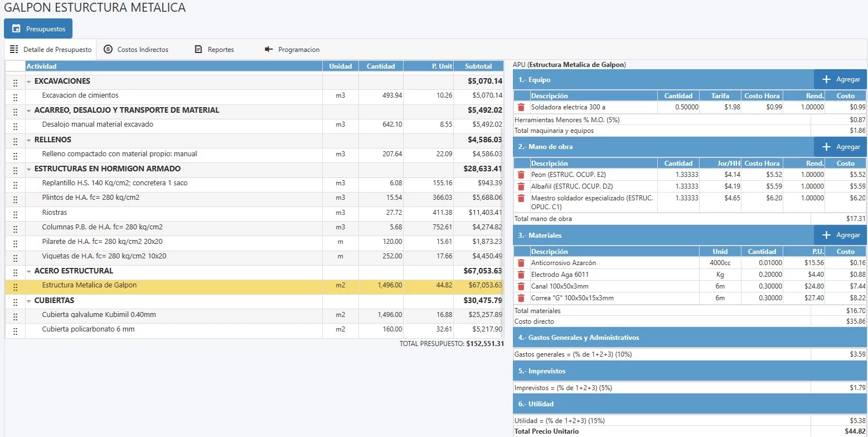Collapse the CUBIERTAS group arrow
This screenshot has width=868, height=437.
tap(29, 301)
